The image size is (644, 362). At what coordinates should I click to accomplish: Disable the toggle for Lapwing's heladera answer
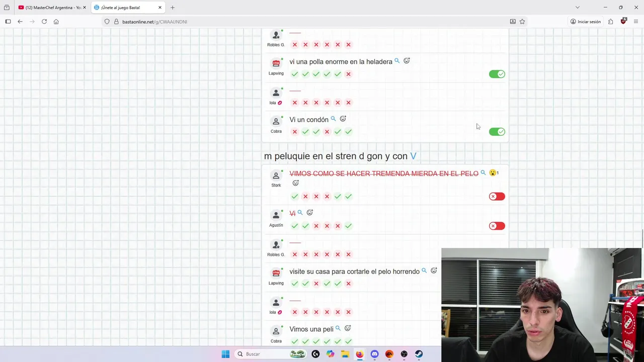coord(497,74)
